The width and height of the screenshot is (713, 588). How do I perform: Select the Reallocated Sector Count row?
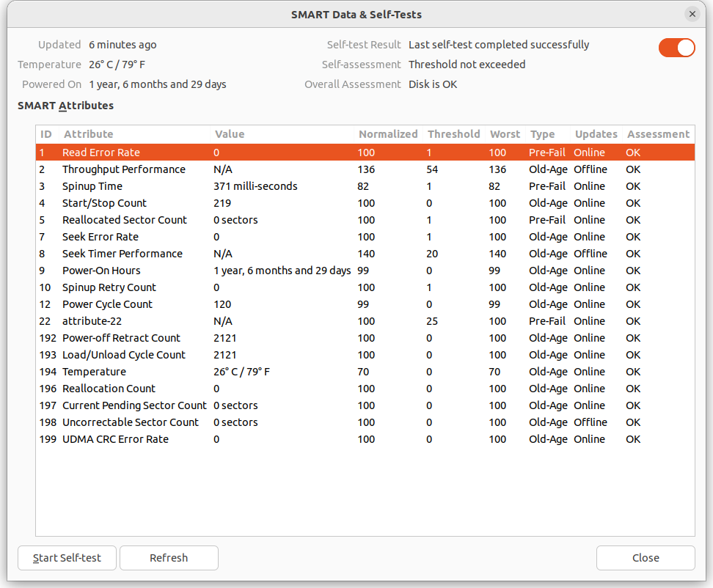pyautogui.click(x=124, y=220)
